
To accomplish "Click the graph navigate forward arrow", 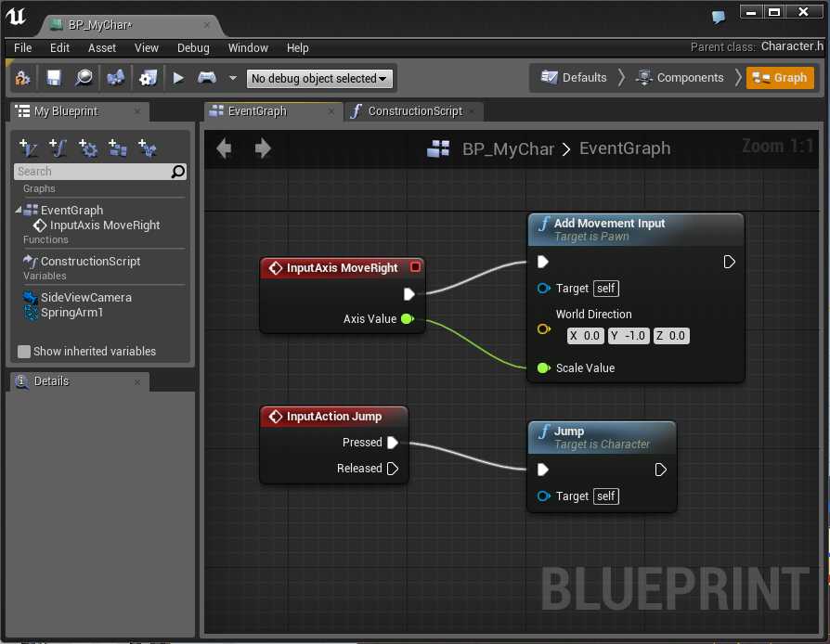I will click(263, 148).
